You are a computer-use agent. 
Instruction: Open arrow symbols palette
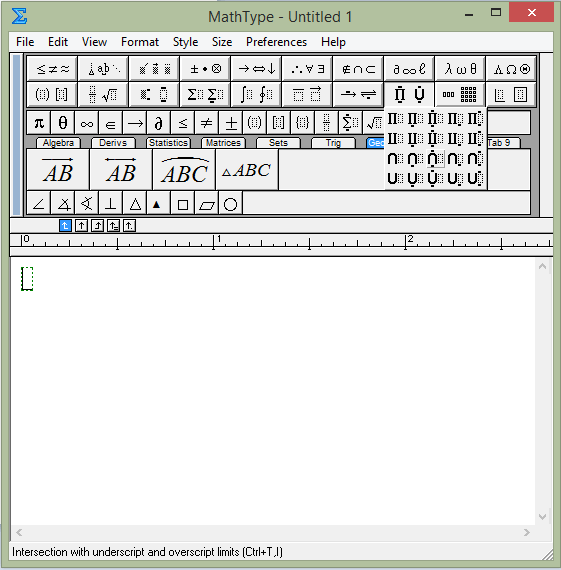point(256,68)
